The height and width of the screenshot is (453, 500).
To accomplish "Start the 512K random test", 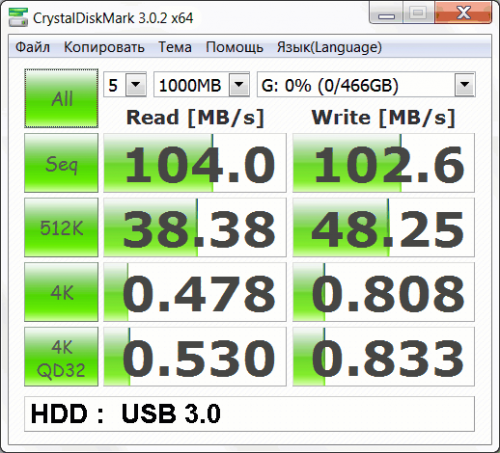I will tap(61, 228).
